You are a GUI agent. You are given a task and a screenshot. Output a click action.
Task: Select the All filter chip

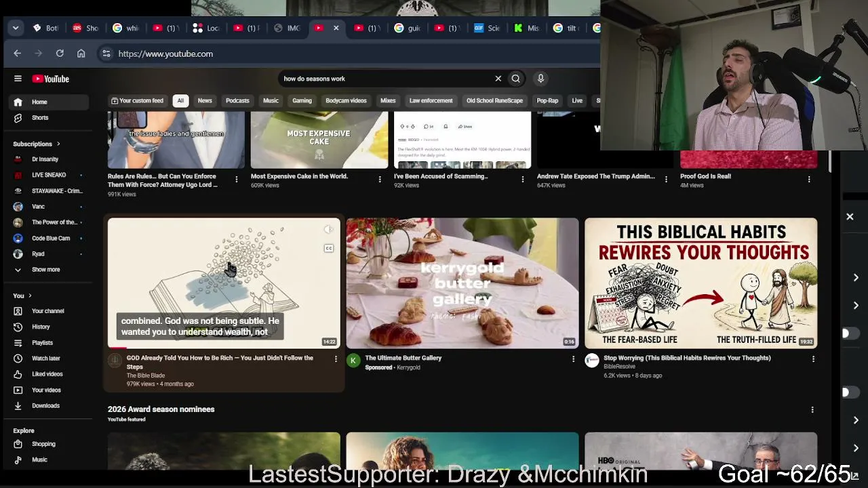point(180,101)
